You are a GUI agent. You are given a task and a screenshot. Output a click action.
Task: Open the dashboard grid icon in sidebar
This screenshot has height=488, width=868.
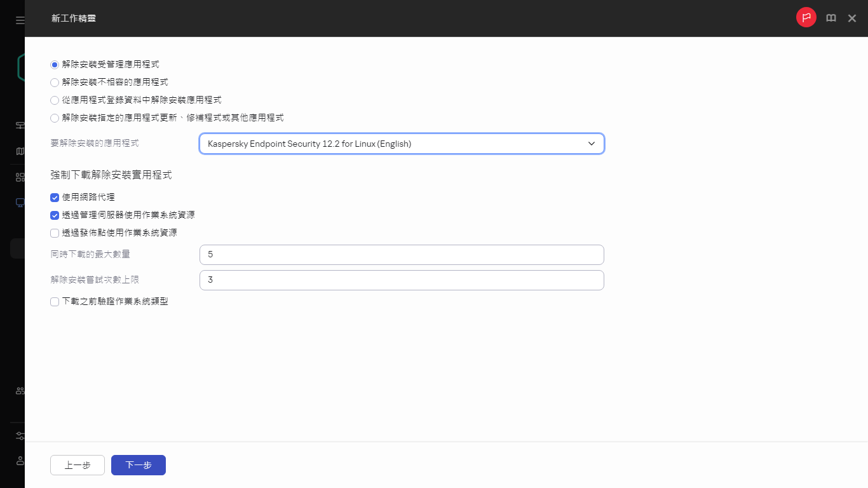(x=20, y=177)
